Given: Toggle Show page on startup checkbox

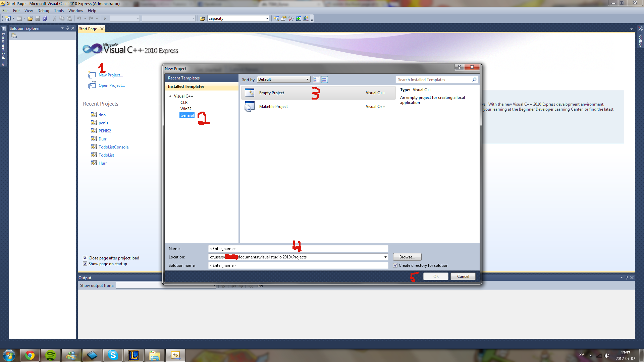Looking at the screenshot, I should pyautogui.click(x=85, y=264).
